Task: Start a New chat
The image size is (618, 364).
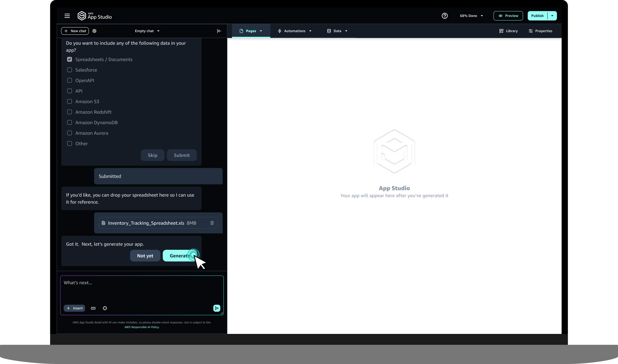Action: tap(75, 31)
